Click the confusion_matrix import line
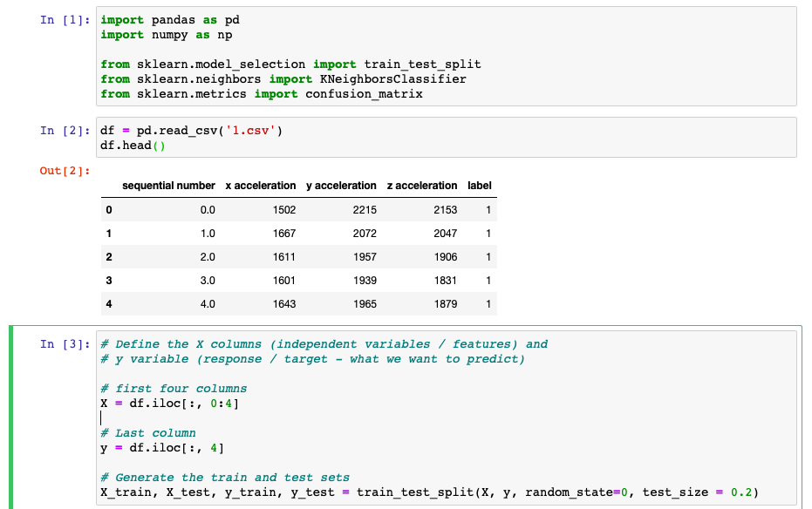This screenshot has width=812, height=509. [262, 94]
